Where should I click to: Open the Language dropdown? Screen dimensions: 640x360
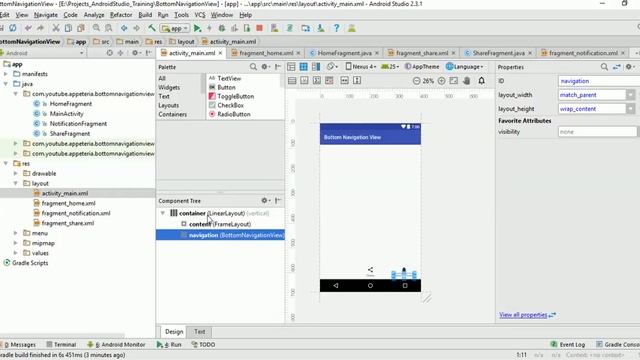pyautogui.click(x=464, y=67)
